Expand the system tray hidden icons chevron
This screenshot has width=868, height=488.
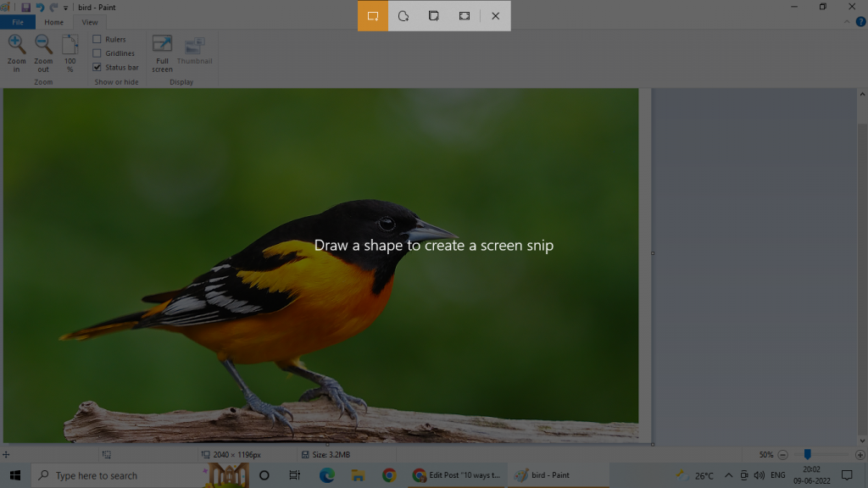pyautogui.click(x=727, y=475)
